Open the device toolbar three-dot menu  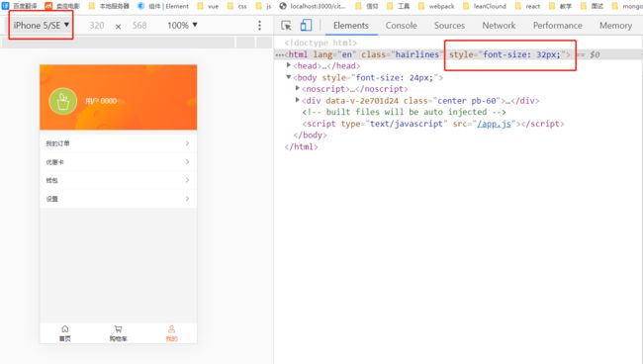tap(259, 26)
